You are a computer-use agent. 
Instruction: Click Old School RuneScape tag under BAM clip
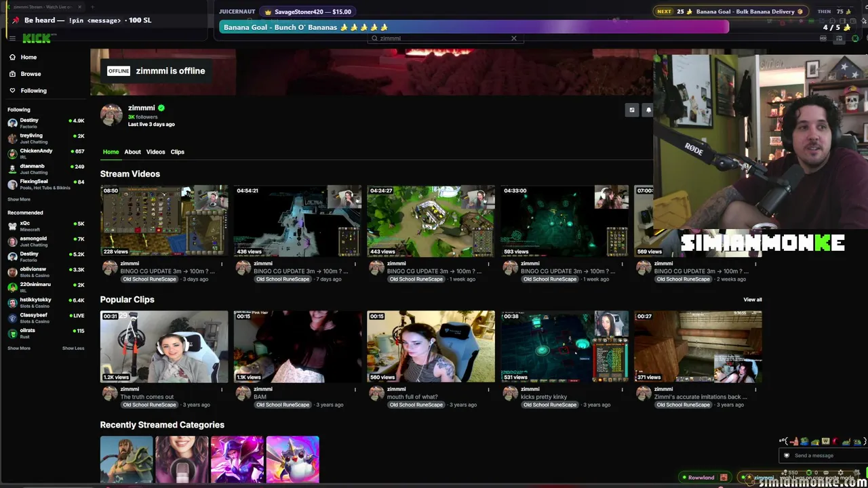coord(283,405)
